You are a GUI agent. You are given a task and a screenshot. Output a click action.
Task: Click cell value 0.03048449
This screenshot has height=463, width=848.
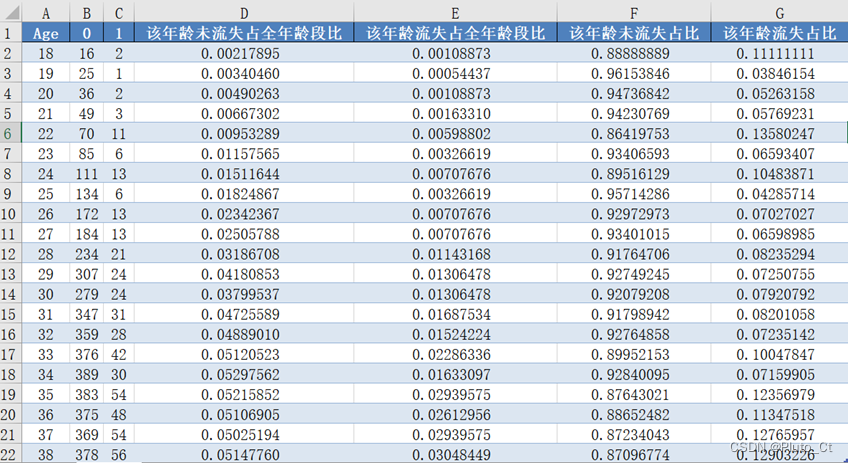coord(455,454)
